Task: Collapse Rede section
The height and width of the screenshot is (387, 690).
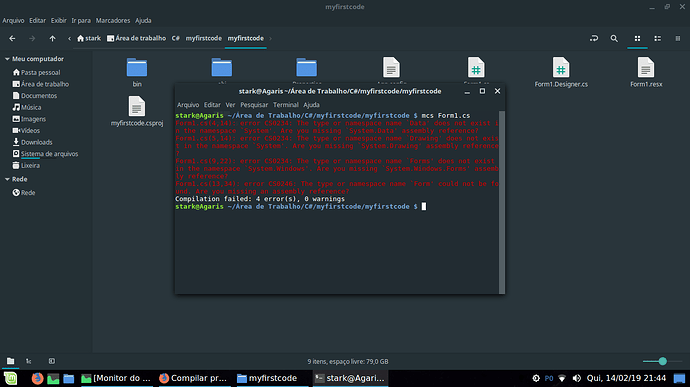Action: (7, 179)
